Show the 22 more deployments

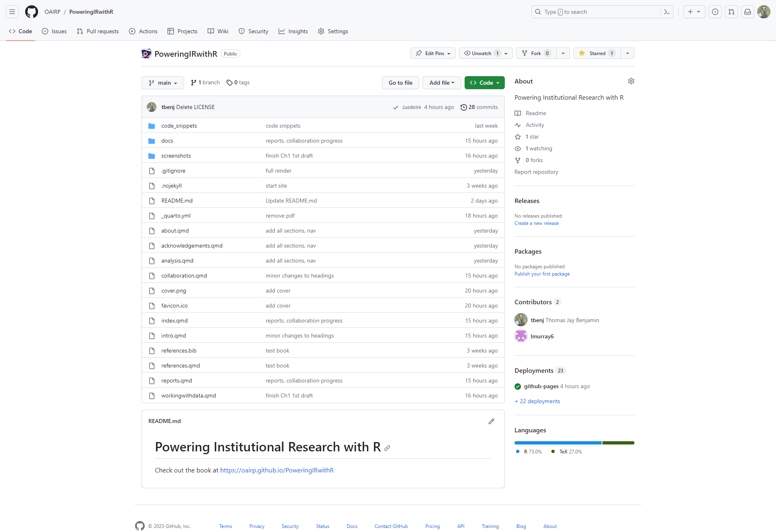click(537, 401)
